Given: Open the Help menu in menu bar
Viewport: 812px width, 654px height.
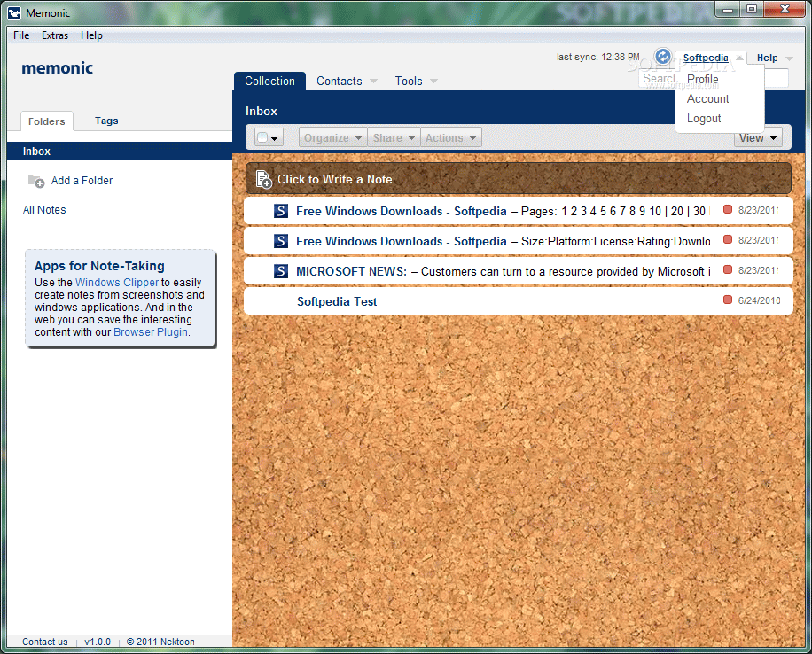Looking at the screenshot, I should coord(91,35).
